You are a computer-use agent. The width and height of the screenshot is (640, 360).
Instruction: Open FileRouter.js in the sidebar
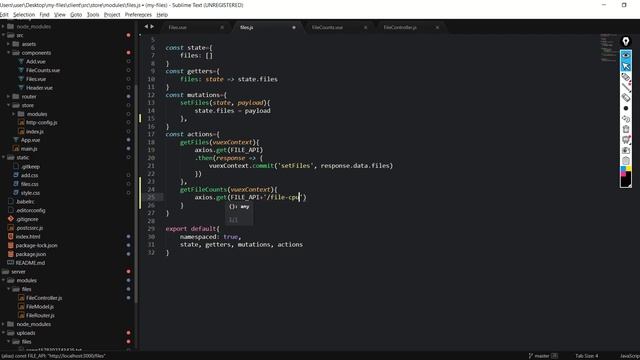40,316
